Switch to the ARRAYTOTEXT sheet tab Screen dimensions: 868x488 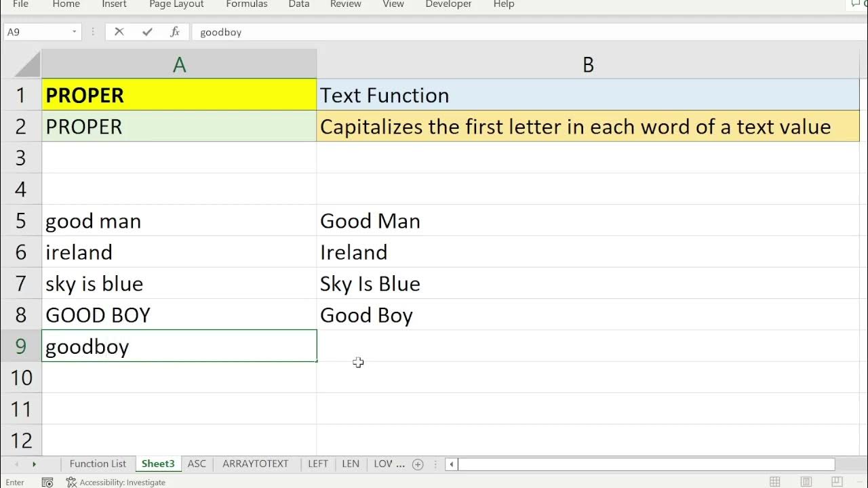coord(256,464)
